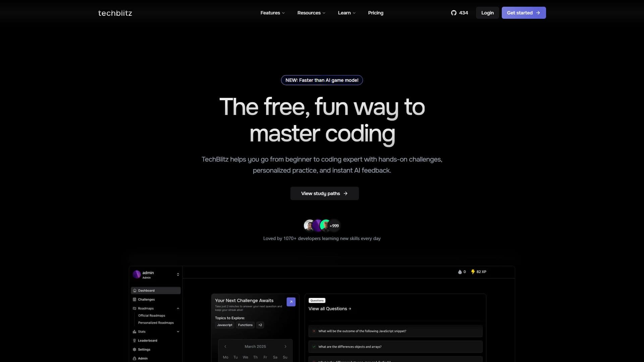Screen dimensions: 644x362
Task: Open the Features dropdown menu
Action: pos(272,13)
